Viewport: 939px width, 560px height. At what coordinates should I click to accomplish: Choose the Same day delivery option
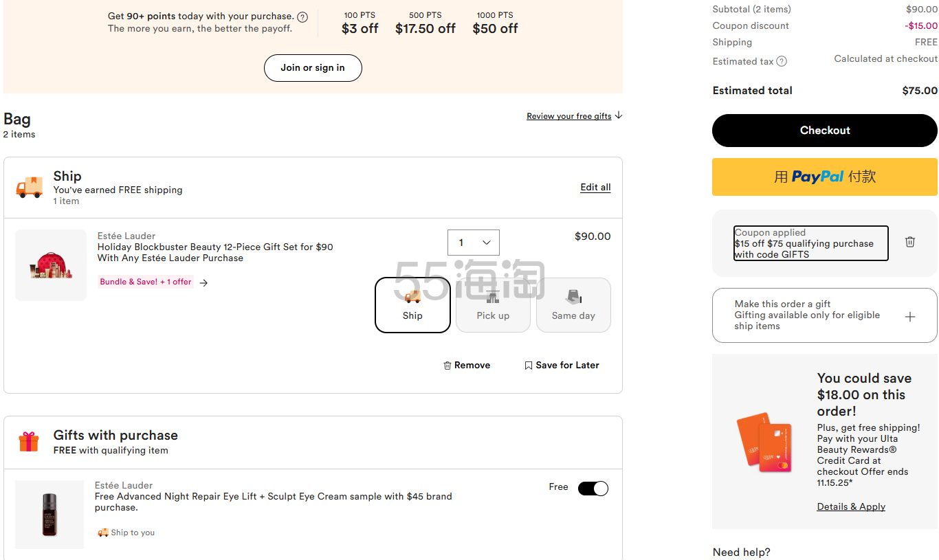(573, 305)
